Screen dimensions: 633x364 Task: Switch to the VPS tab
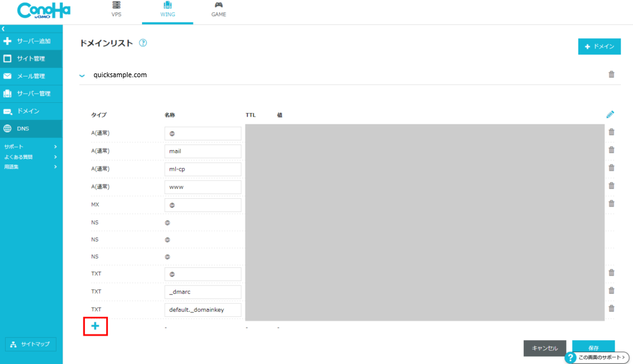(116, 9)
